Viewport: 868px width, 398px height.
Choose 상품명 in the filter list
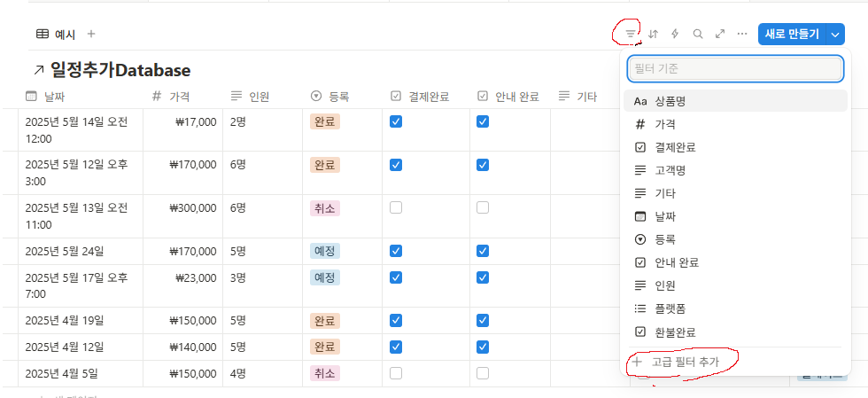click(x=735, y=101)
